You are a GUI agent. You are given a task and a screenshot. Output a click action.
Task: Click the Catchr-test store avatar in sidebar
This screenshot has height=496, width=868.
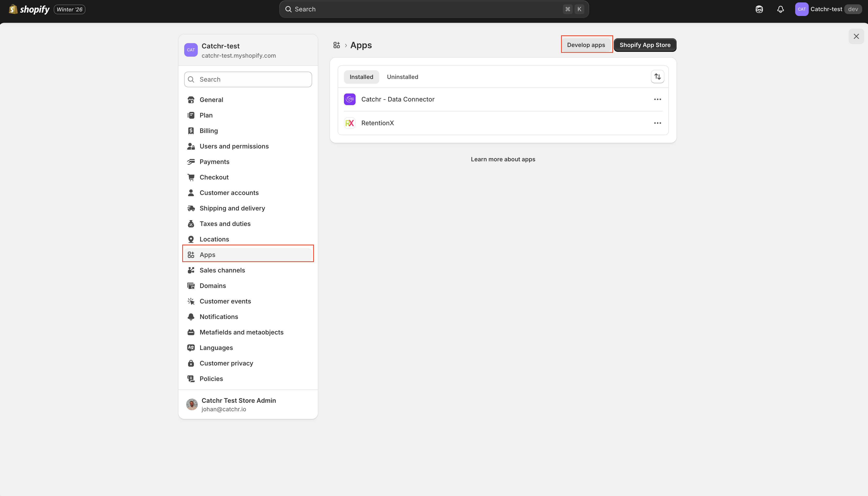[x=191, y=50]
